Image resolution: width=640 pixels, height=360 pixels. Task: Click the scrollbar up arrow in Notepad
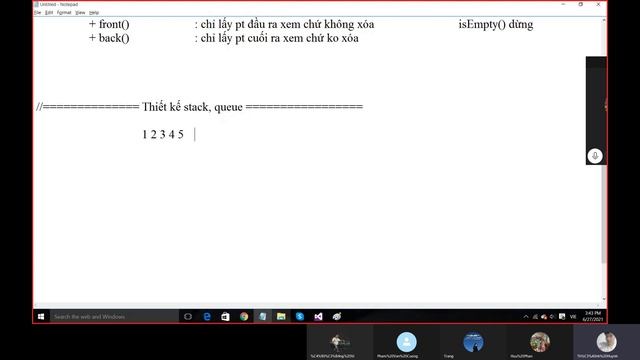[x=604, y=20]
